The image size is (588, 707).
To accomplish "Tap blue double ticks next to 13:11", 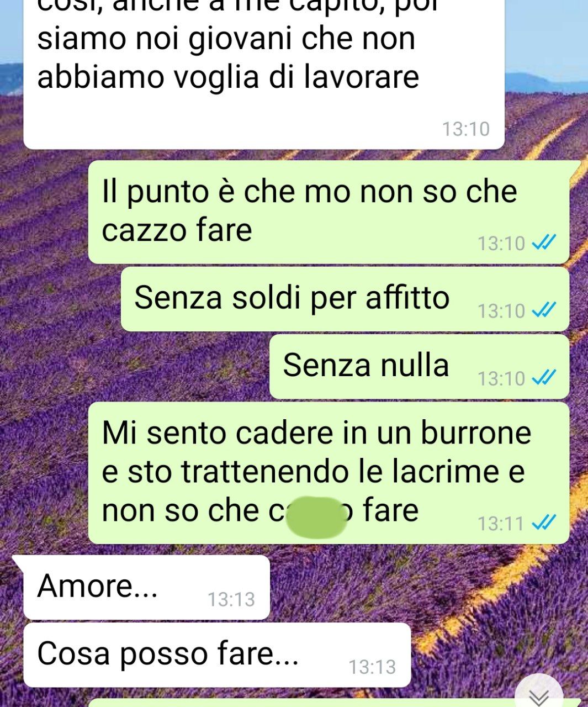I will coord(543,522).
